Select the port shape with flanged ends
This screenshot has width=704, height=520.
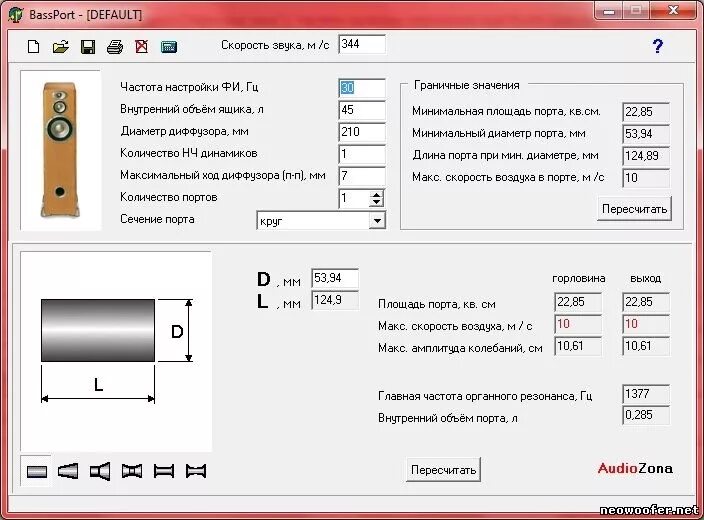pos(164,471)
